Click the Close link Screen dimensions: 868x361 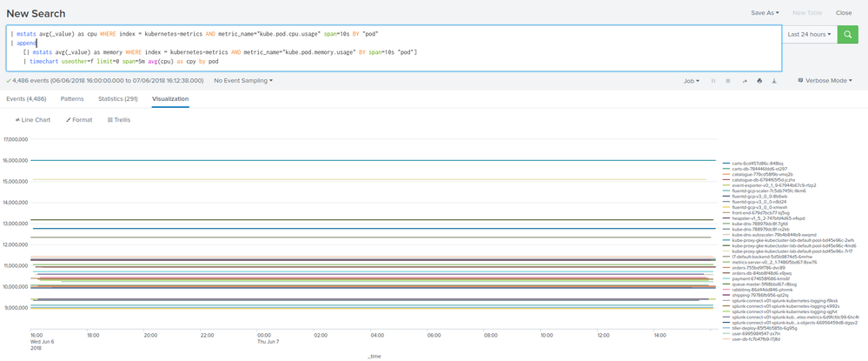tap(844, 13)
